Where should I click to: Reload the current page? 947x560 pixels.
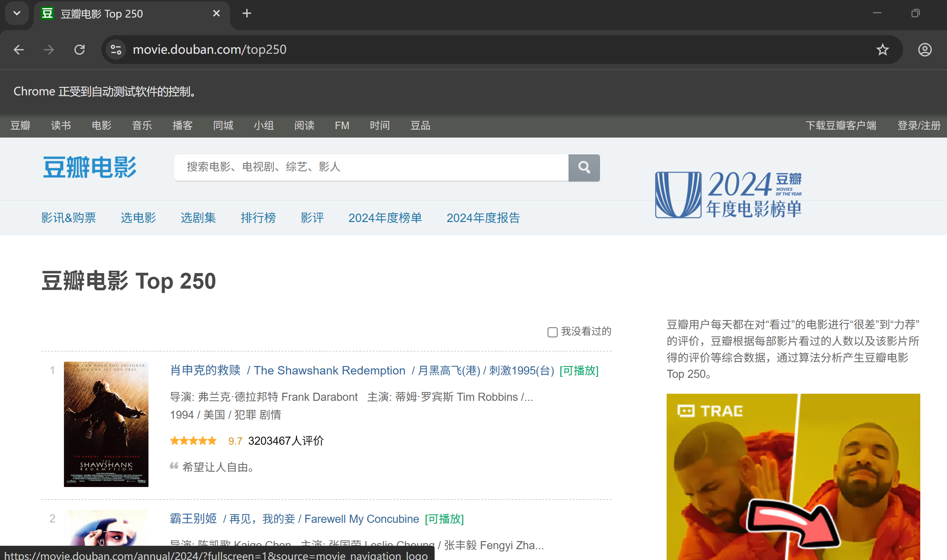pos(79,49)
